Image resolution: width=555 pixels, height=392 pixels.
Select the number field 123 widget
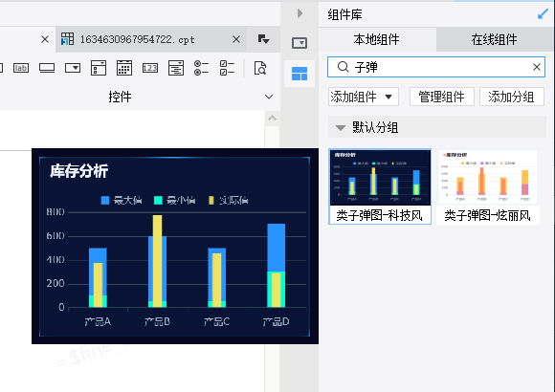coord(150,68)
